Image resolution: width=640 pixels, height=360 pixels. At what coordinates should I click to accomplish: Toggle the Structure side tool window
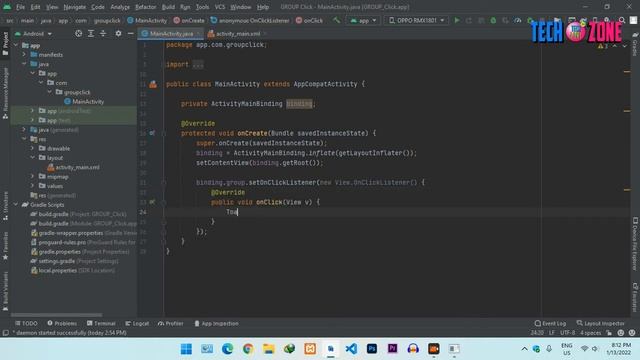pyautogui.click(x=5, y=206)
